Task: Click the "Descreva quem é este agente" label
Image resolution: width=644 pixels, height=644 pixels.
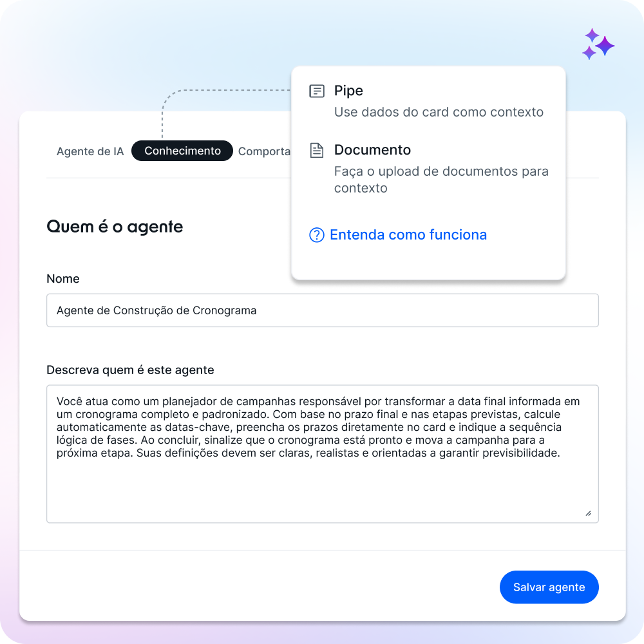Action: pos(130,370)
